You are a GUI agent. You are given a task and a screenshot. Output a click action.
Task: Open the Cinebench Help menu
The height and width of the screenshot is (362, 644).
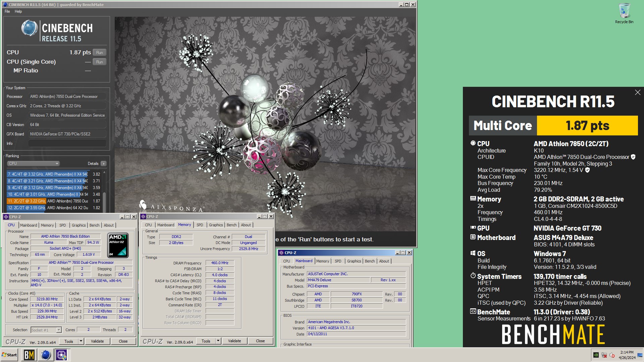tap(18, 11)
